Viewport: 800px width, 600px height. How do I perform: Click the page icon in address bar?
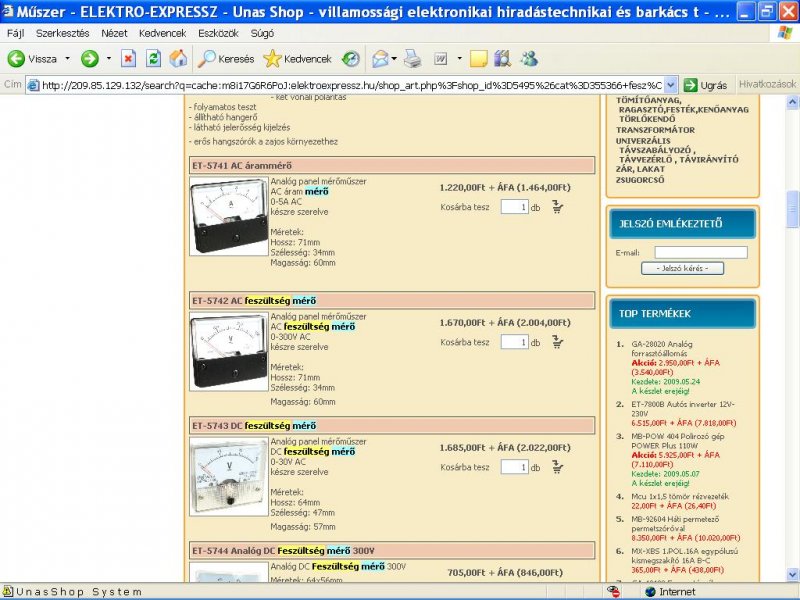pos(34,85)
